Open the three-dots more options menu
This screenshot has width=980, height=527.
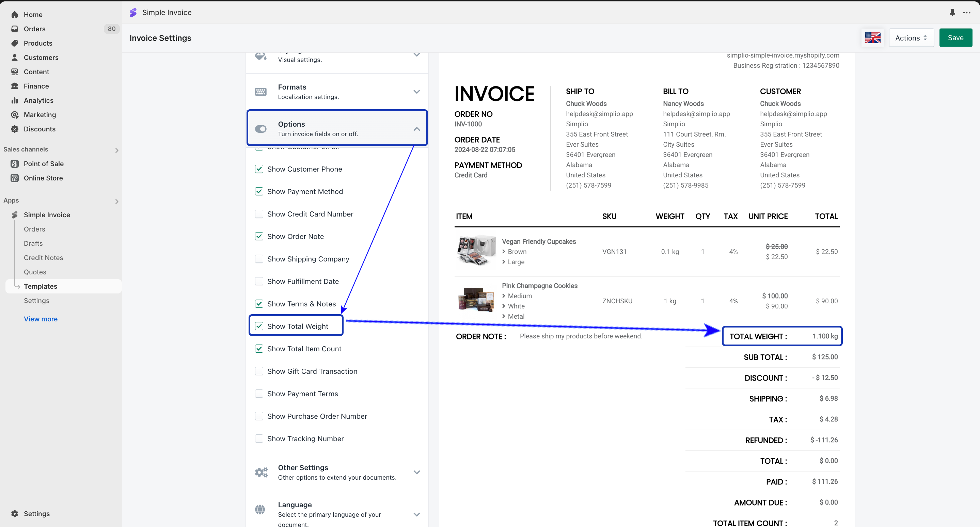click(967, 13)
